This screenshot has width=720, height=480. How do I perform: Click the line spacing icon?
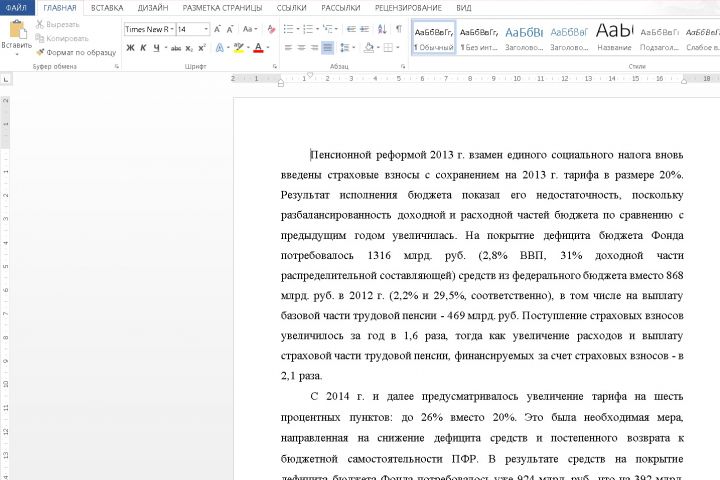[x=345, y=48]
